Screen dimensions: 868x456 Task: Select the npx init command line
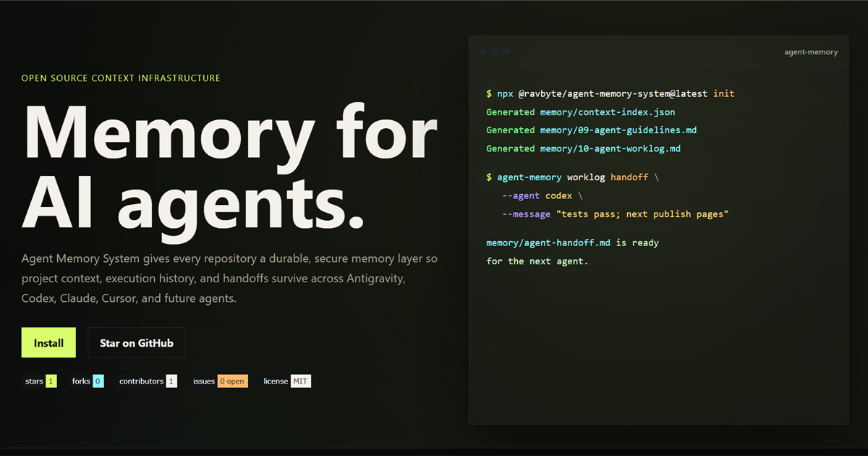click(x=610, y=93)
